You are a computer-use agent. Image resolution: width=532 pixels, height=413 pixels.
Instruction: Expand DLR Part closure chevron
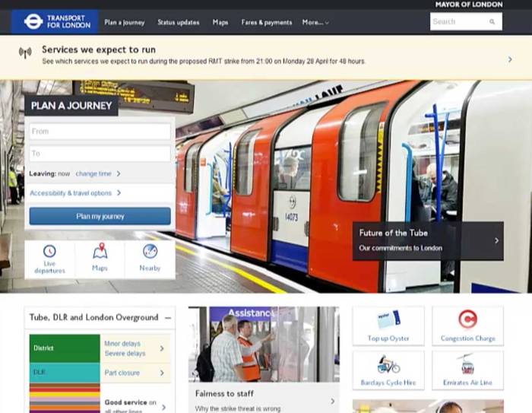(x=162, y=373)
